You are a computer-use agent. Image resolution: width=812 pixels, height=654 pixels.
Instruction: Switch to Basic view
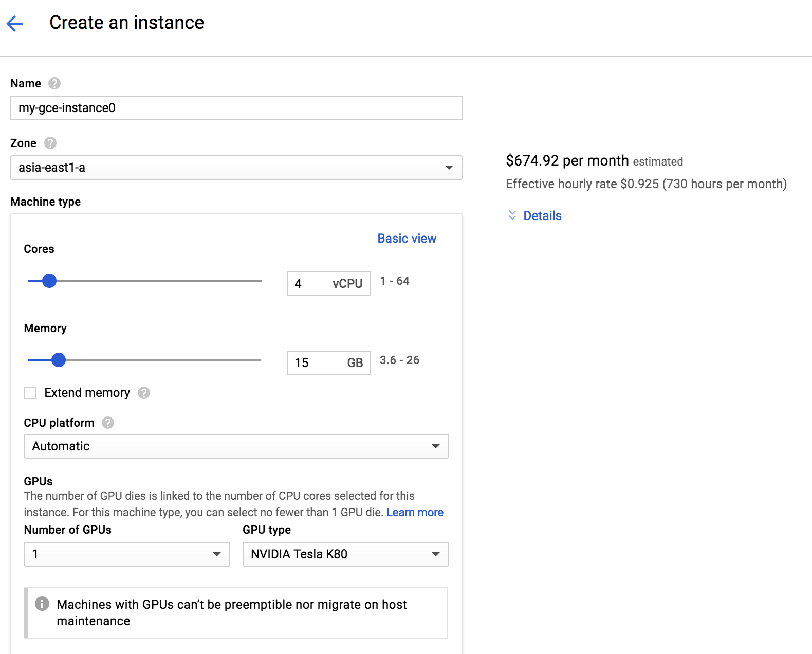tap(407, 239)
